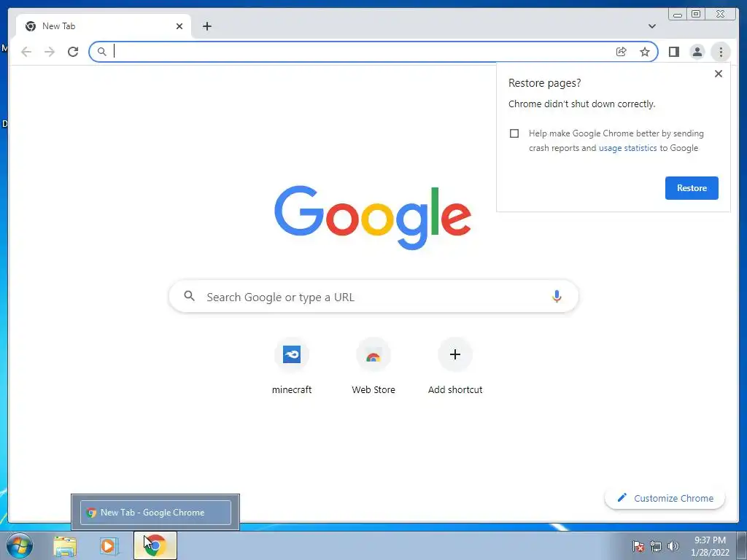The image size is (747, 560).
Task: Click the Add shortcut button
Action: [x=455, y=367]
